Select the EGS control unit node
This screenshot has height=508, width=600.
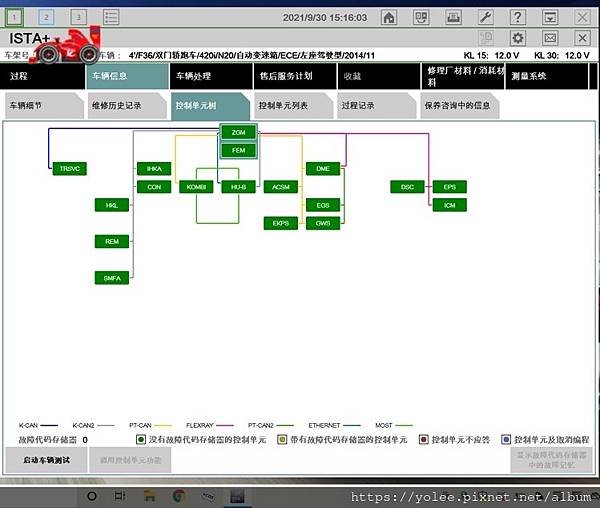coord(323,205)
